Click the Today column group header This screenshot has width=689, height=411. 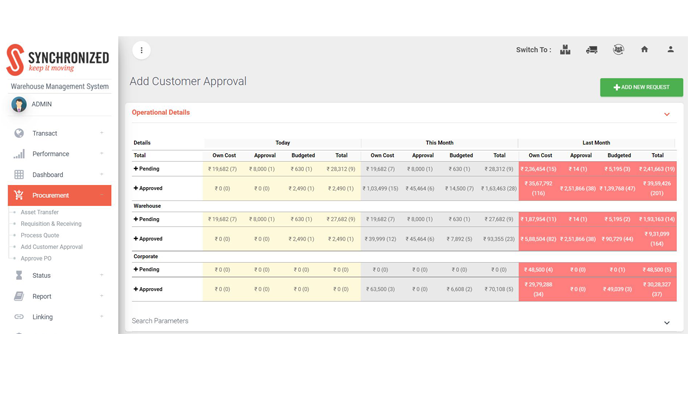pos(283,143)
